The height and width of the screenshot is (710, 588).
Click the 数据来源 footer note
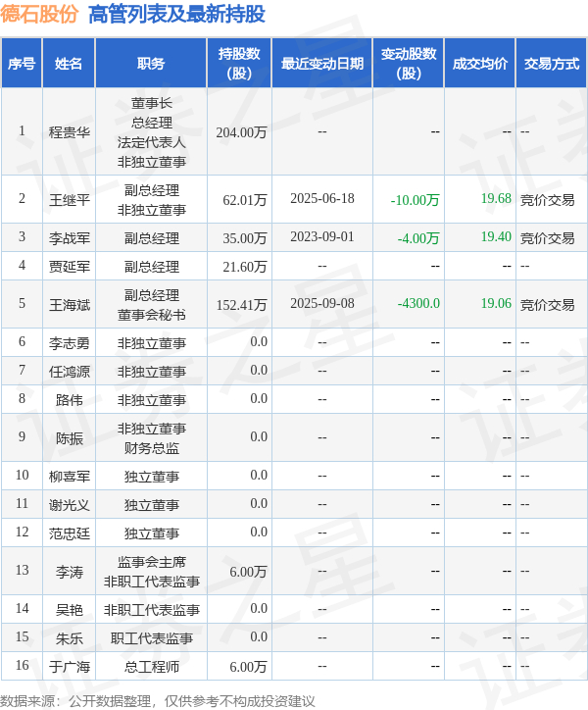point(157,701)
